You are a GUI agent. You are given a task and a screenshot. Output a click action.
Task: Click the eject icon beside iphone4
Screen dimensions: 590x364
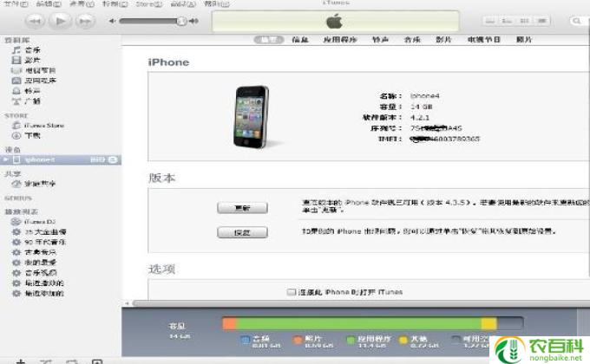pyautogui.click(x=113, y=159)
